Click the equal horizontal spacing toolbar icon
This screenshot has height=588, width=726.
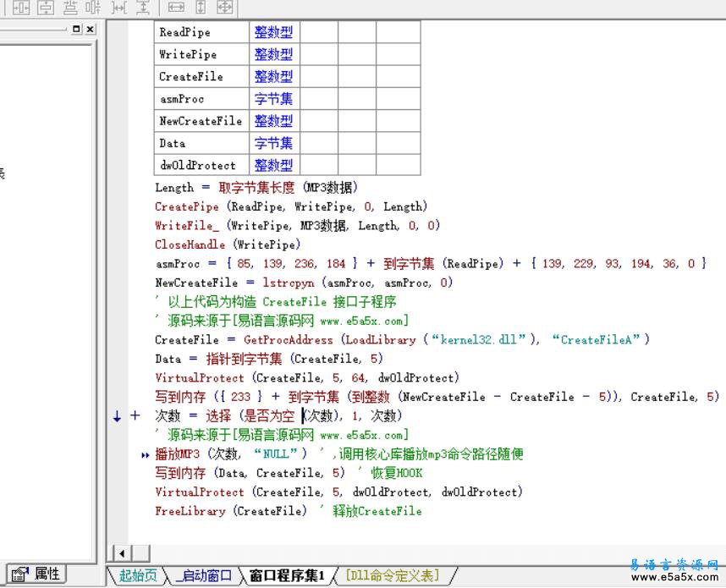coord(119,7)
